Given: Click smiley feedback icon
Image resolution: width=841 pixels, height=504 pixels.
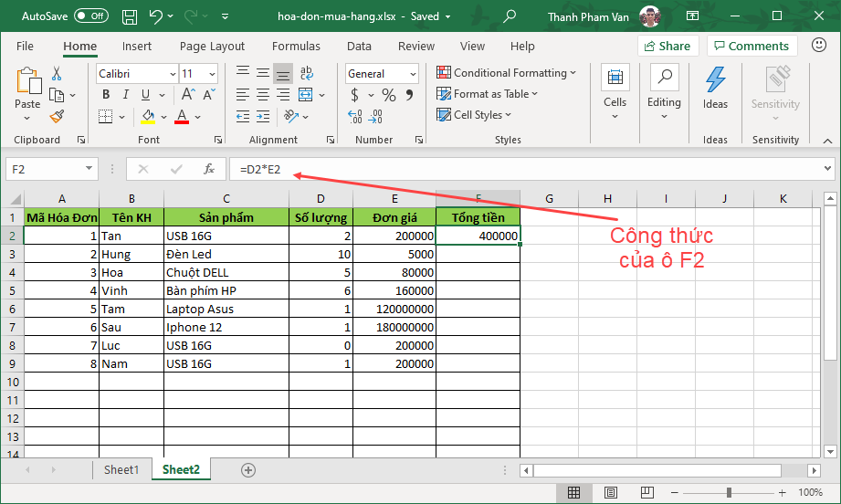Looking at the screenshot, I should [x=818, y=45].
